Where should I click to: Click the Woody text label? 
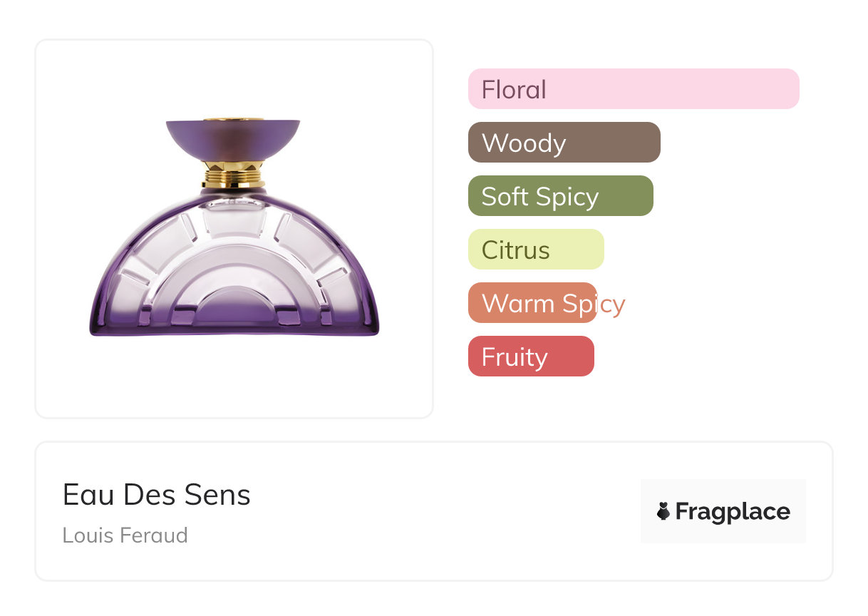coord(524,143)
